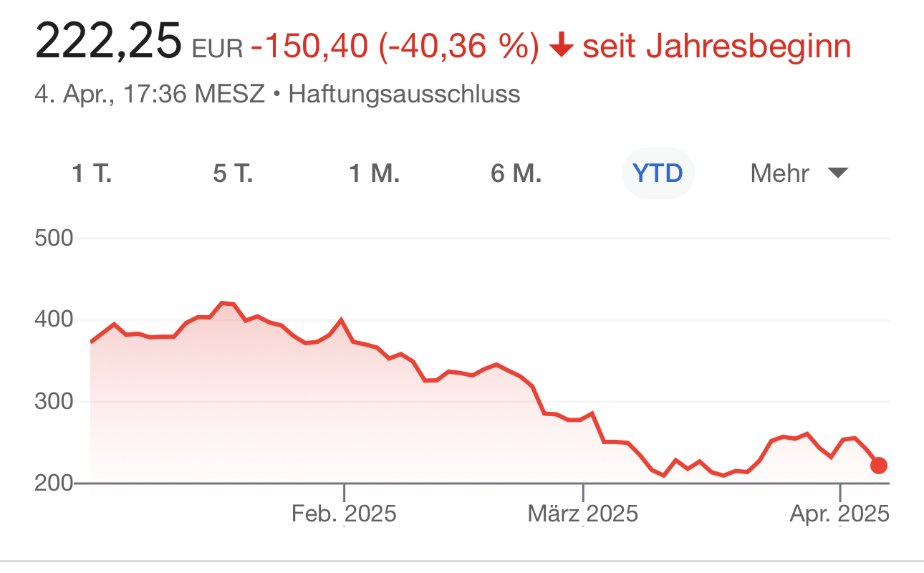Click the Apr. 2025 axis label
Image resolution: width=924 pixels, height=573 pixels.
point(839,514)
